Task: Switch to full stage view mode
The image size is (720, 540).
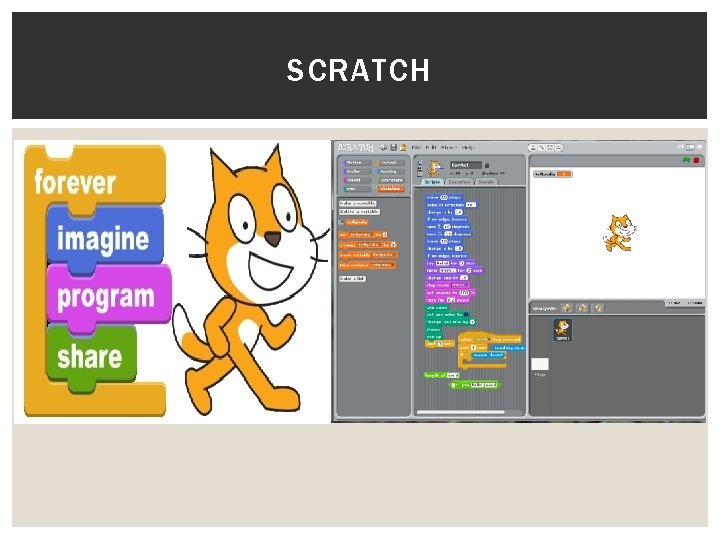Action: click(x=690, y=147)
